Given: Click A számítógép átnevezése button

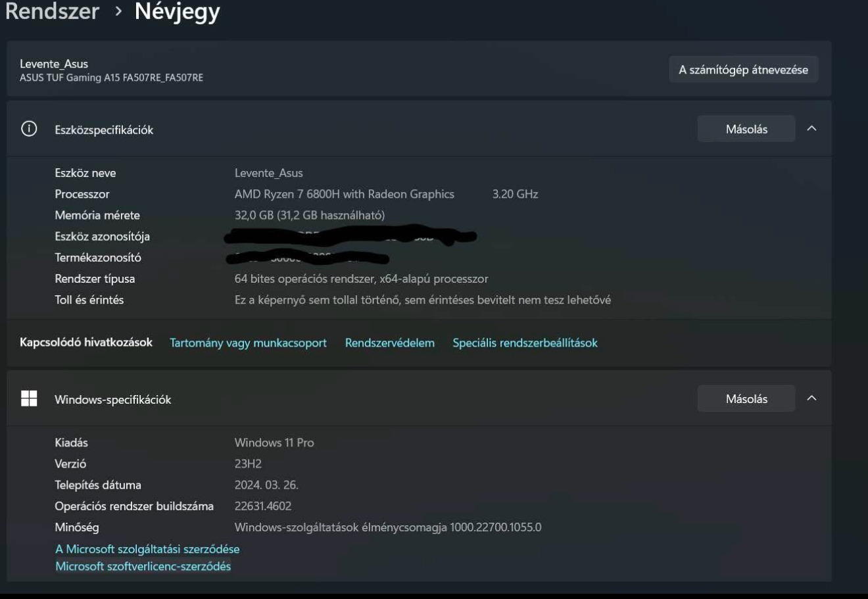Looking at the screenshot, I should click(x=744, y=70).
